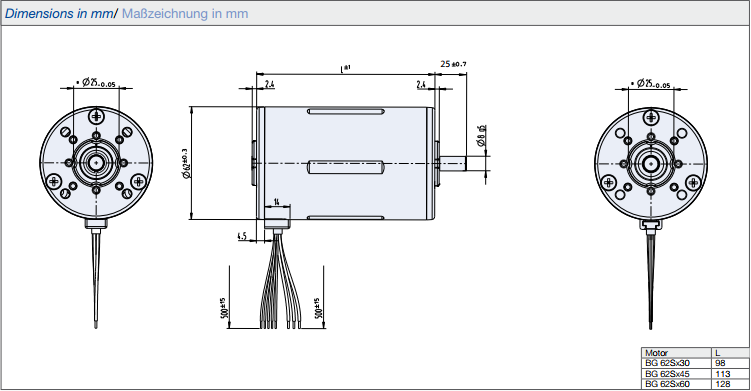Click the 'L' table column header
The height and width of the screenshot is (391, 751).
pos(717,353)
